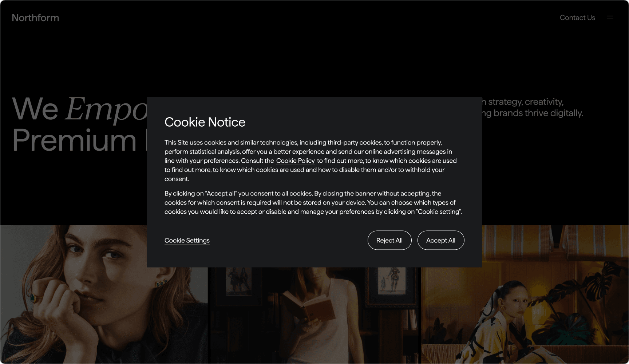The image size is (629, 364).
Task: Accept all cookies
Action: (440, 240)
